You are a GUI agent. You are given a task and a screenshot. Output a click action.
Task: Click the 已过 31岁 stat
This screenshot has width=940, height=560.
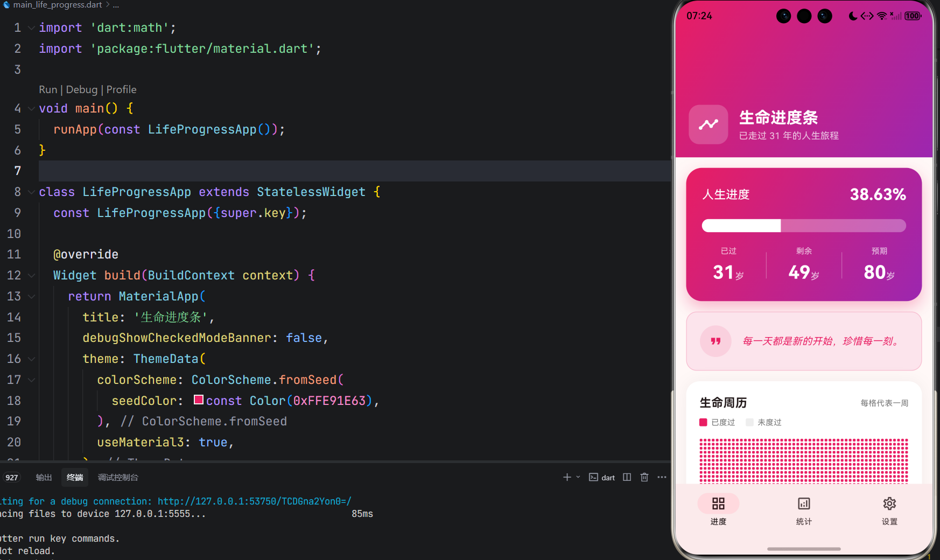point(728,265)
